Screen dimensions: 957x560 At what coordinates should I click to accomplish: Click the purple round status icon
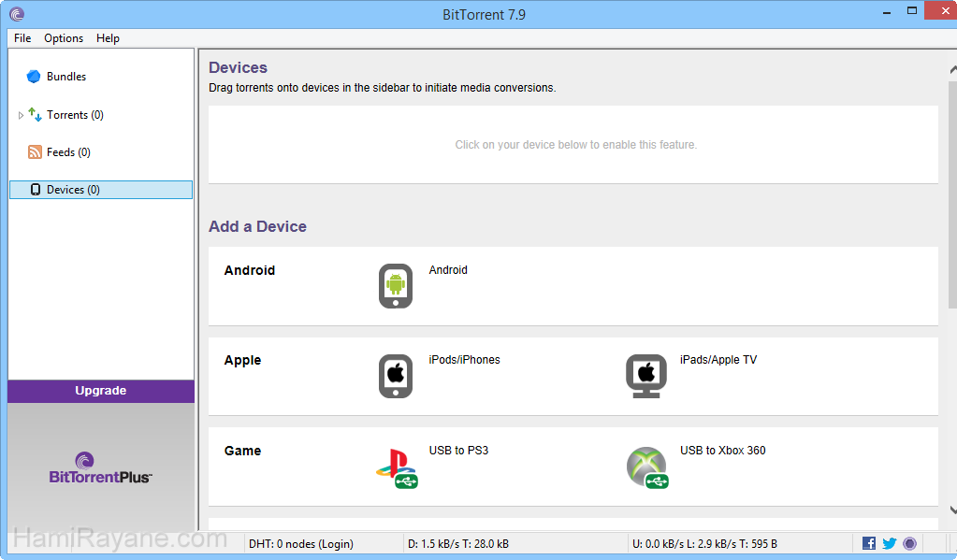click(909, 543)
